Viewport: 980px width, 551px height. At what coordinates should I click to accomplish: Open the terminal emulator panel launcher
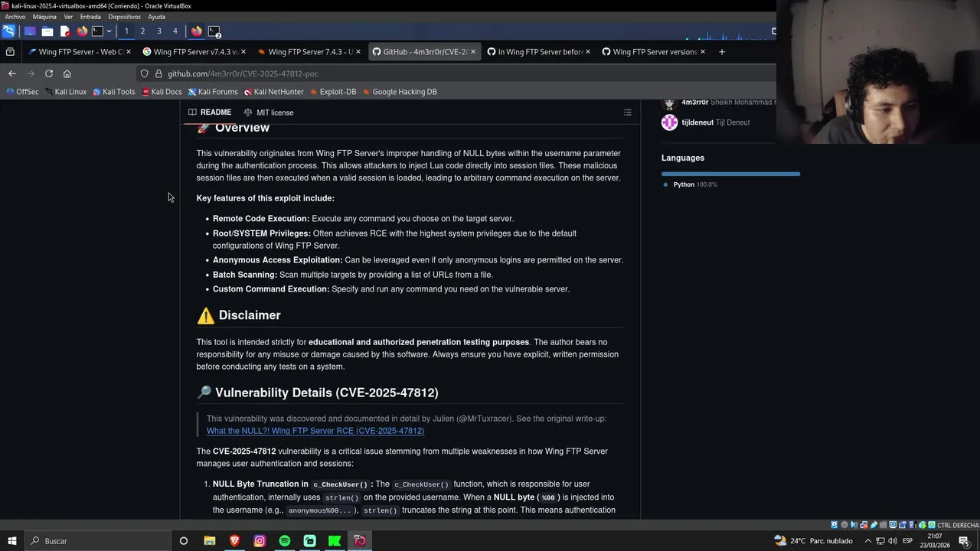point(97,31)
